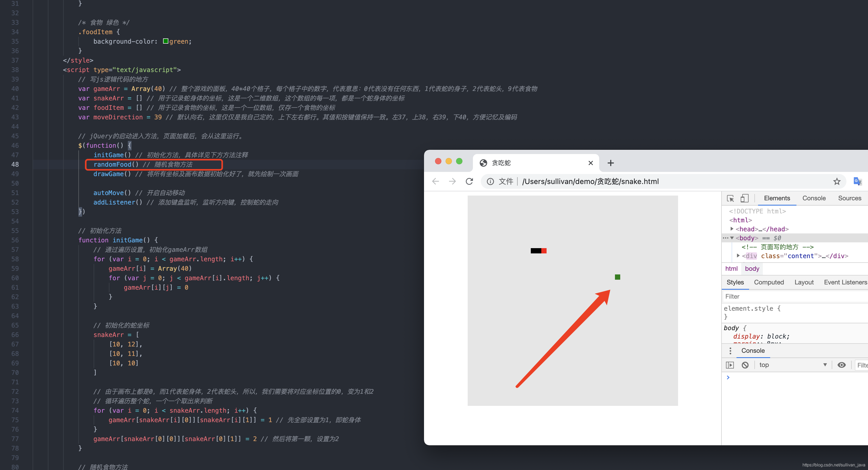Click the DOCTYPE html line
Image resolution: width=868 pixels, height=470 pixels.
coord(757,211)
